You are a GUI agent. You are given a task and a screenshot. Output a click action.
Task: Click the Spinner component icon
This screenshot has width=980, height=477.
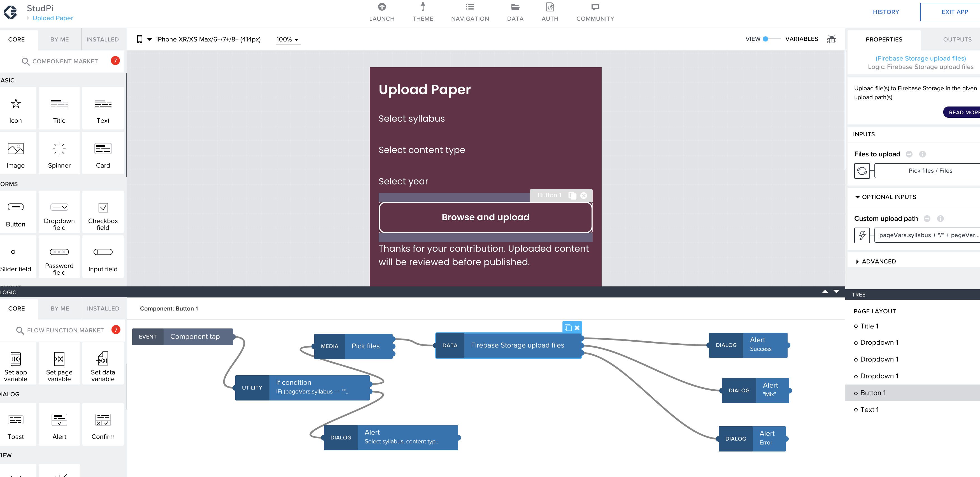59,149
